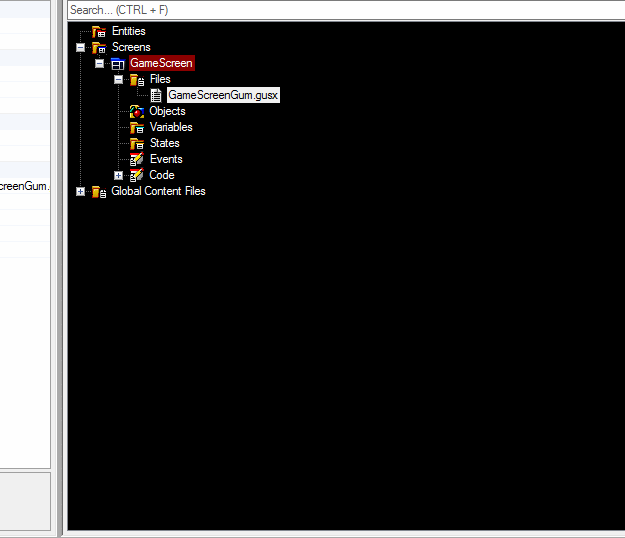Screen dimensions: 625x538
Task: Click the Screens folder icon
Action: tap(98, 48)
